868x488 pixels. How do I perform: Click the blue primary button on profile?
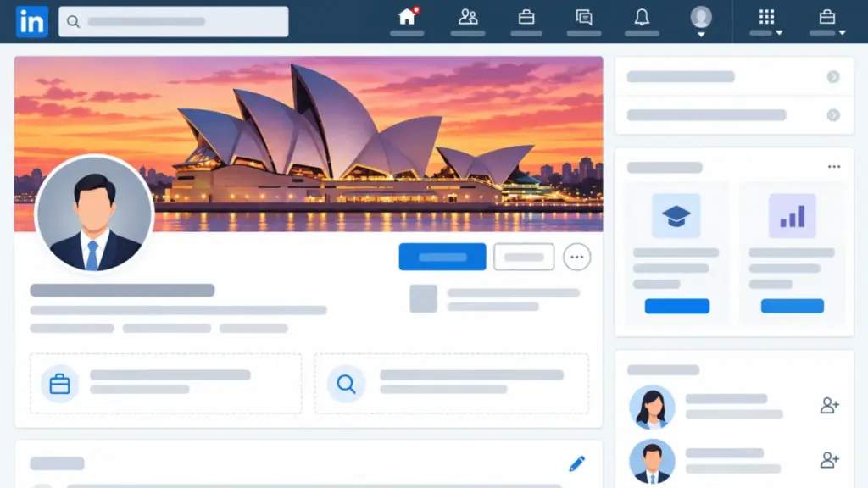coord(442,257)
